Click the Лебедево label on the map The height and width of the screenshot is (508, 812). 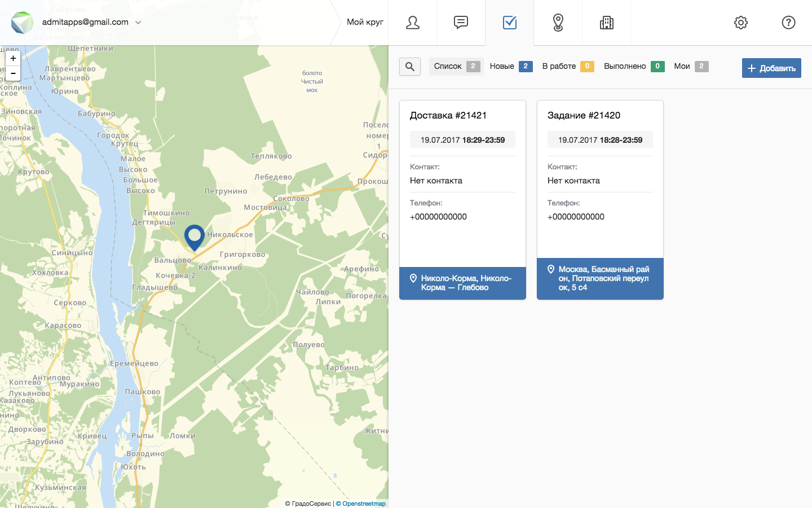click(273, 177)
